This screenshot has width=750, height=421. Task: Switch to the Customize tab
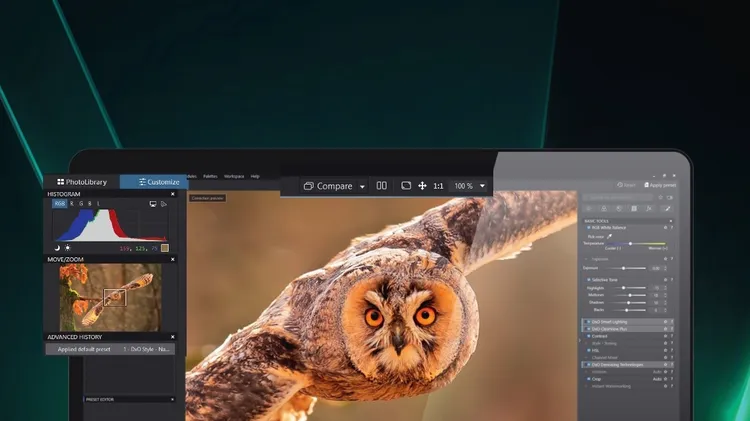pyautogui.click(x=153, y=182)
